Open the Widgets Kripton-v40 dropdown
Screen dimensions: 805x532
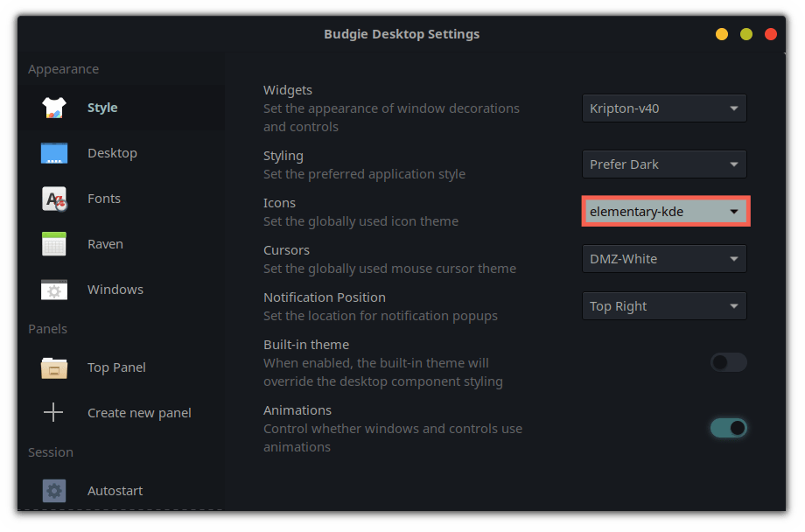(664, 108)
